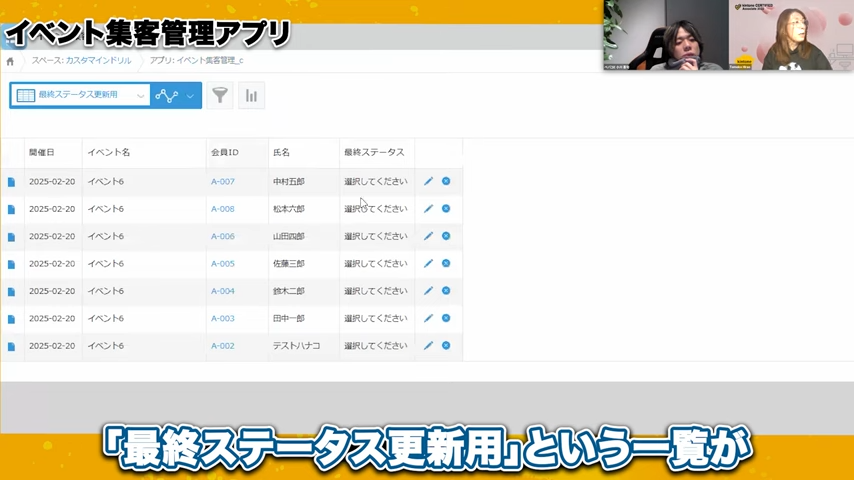Image resolution: width=854 pixels, height=480 pixels.
Task: Delete the 佐藤三郎 record with x icon
Action: click(446, 263)
